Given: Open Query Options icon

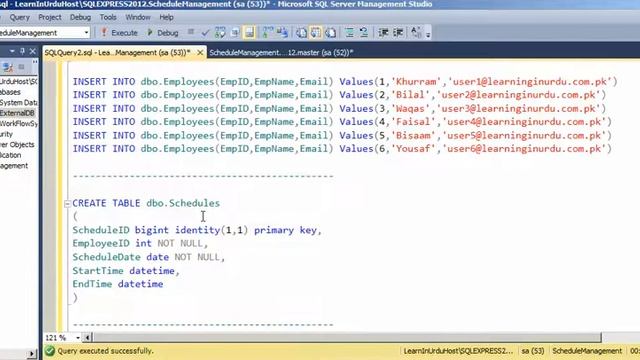Looking at the screenshot, I should point(235,33).
